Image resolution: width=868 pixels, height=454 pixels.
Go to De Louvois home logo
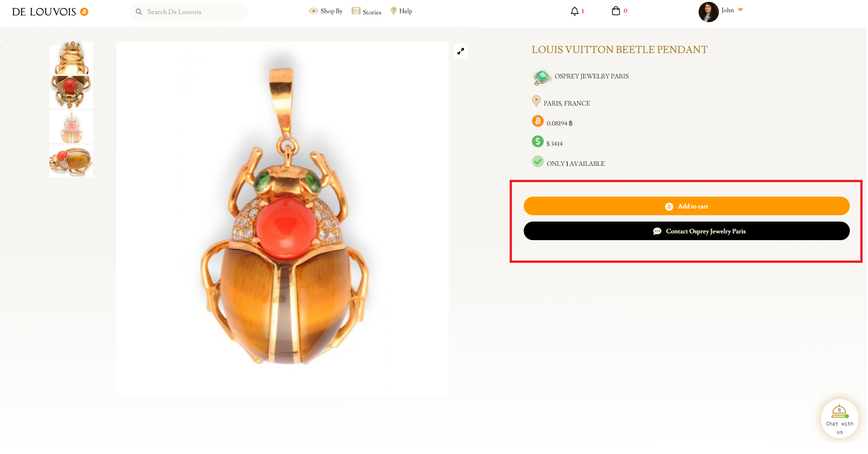[44, 12]
